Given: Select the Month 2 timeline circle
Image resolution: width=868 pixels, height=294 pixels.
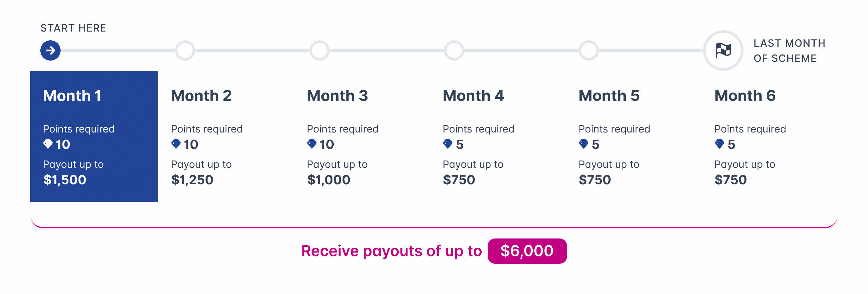Looking at the screenshot, I should [x=185, y=50].
